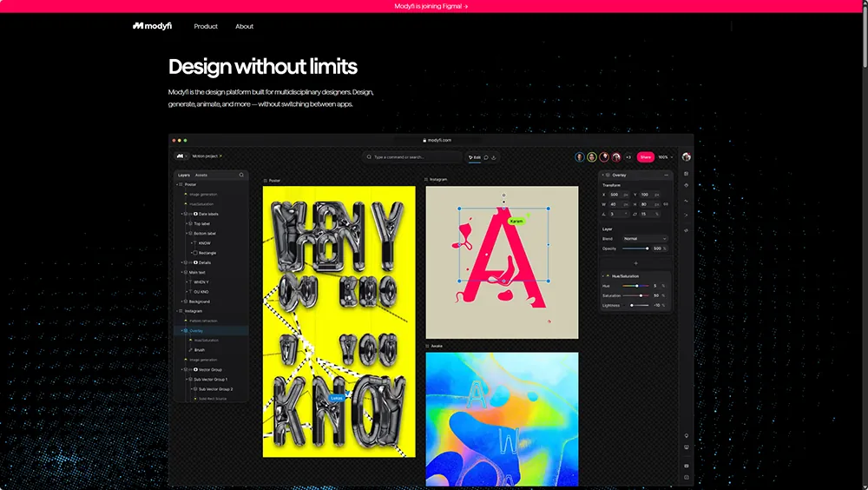Show the +3 extra collaborators
This screenshot has height=490, width=868.
[628, 157]
